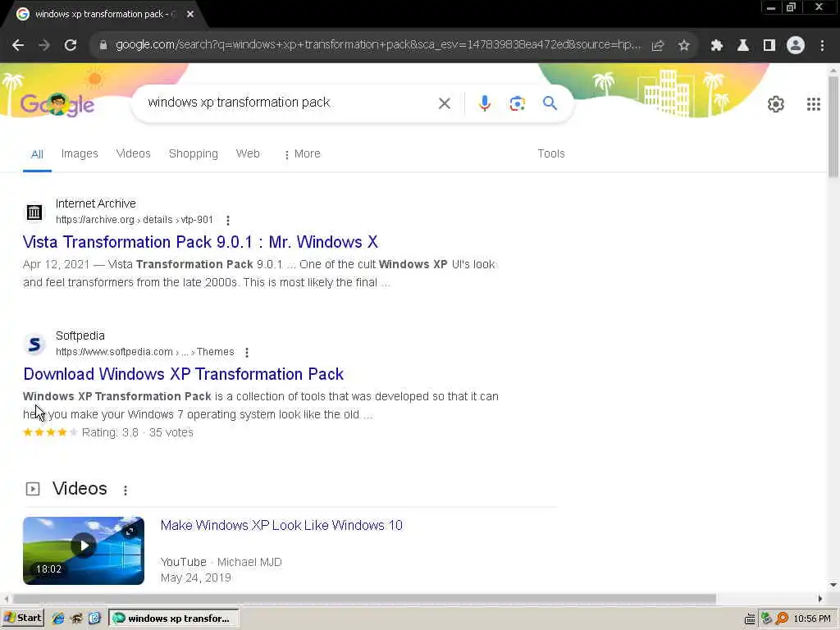Click horizontal scrollbar right arrow
Screen dimensions: 840x630
point(819,599)
